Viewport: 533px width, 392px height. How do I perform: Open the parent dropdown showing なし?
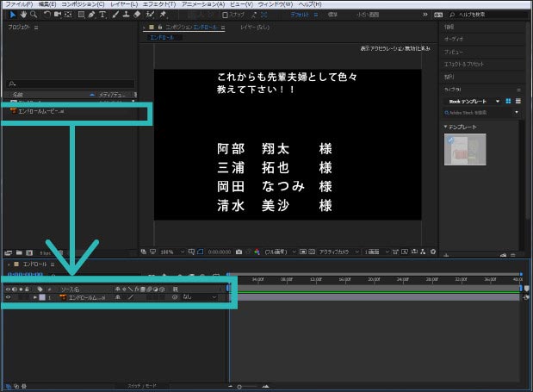(x=199, y=297)
